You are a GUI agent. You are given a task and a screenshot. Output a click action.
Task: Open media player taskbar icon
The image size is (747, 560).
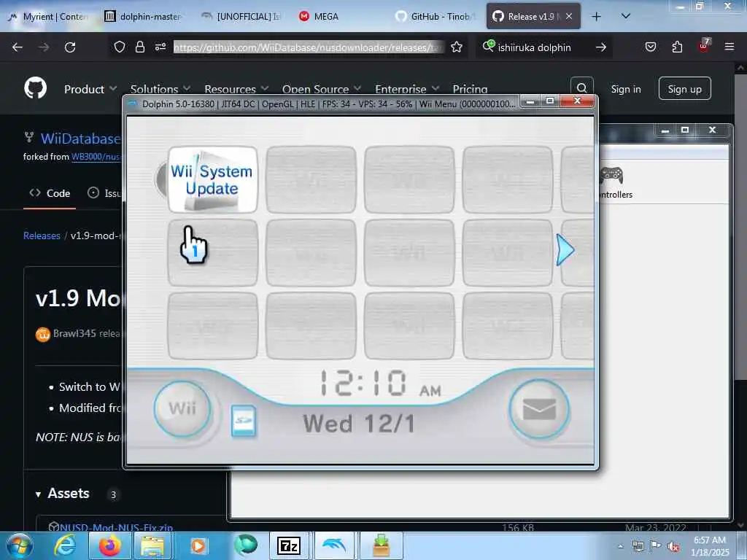point(198,545)
